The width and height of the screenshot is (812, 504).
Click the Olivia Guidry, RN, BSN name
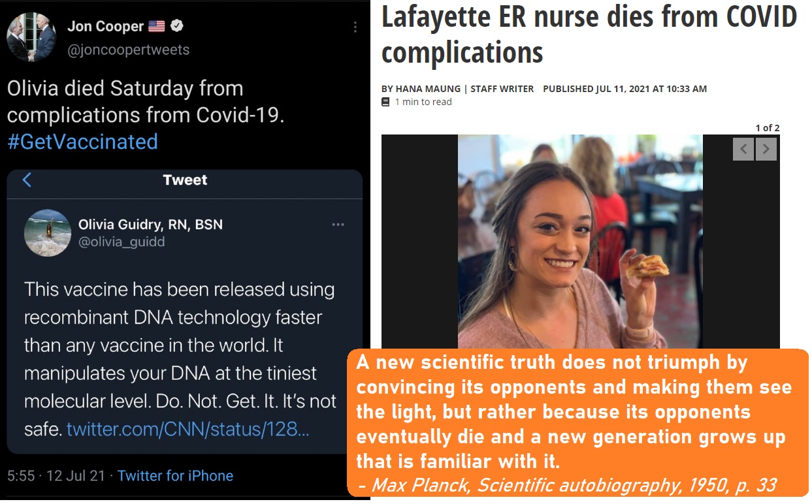(150, 225)
